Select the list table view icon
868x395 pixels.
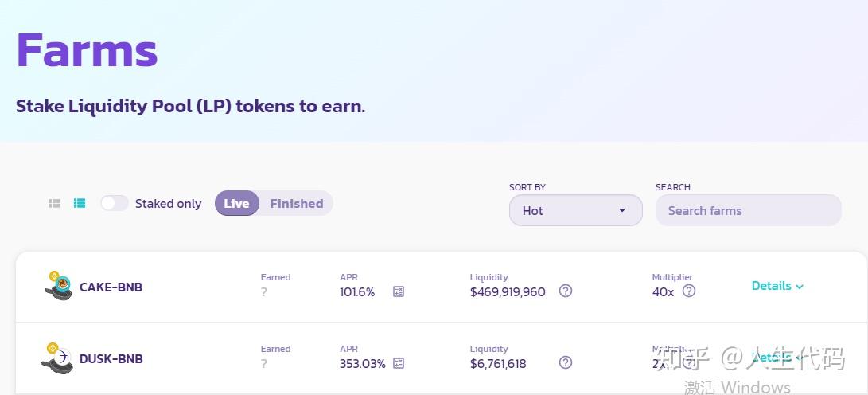[x=80, y=203]
